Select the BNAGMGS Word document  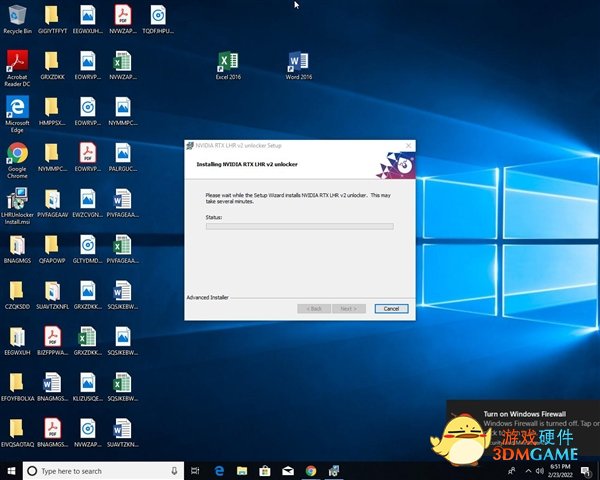tap(52, 387)
